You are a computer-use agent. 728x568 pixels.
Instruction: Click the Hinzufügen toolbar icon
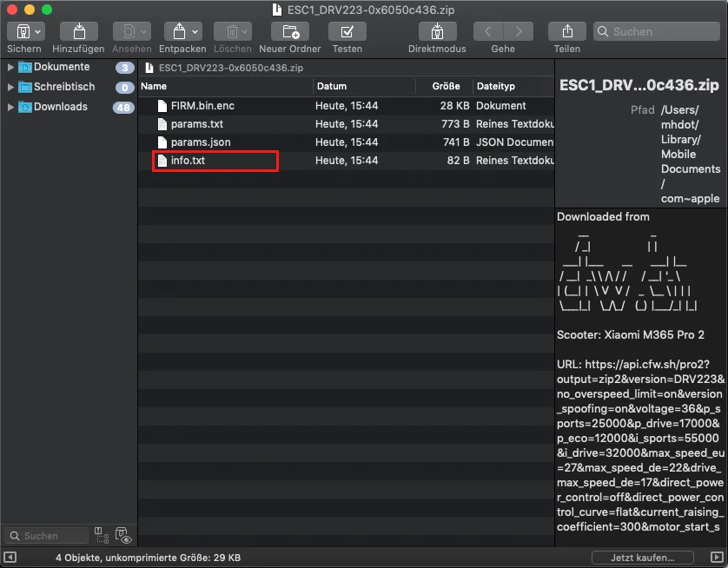(78, 31)
